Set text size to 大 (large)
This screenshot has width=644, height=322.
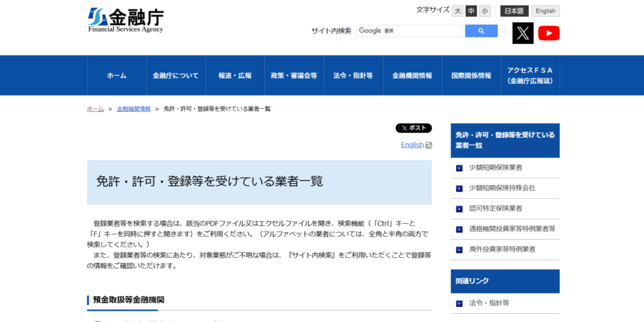(457, 11)
